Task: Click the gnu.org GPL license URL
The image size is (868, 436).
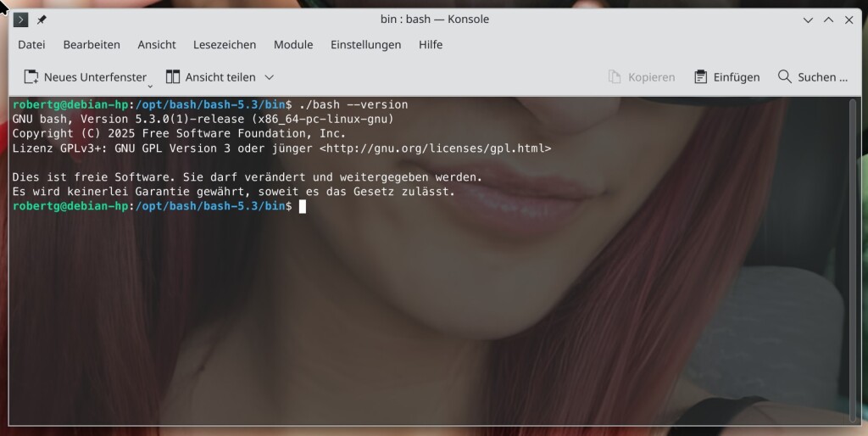Action: pyautogui.click(x=435, y=148)
